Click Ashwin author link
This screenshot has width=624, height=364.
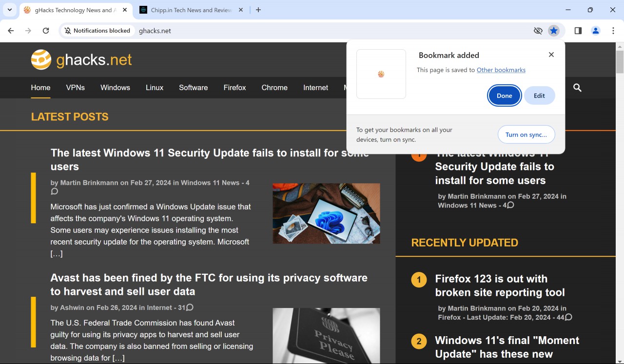(72, 307)
